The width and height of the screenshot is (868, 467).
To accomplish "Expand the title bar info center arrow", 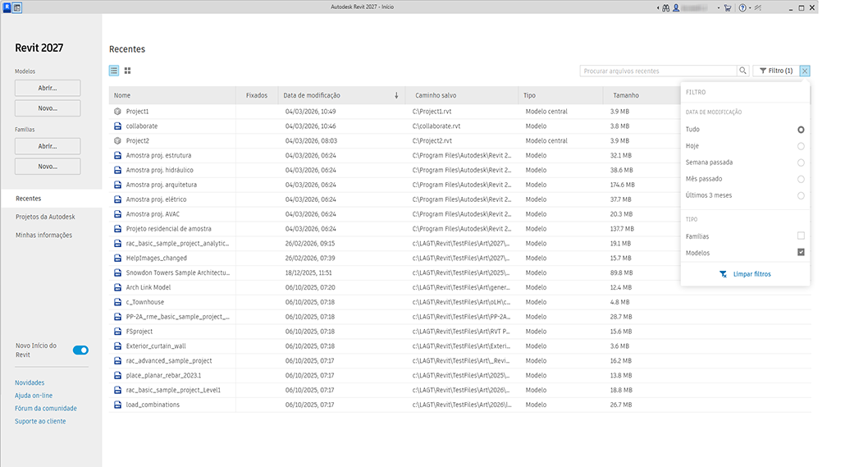I will [x=658, y=8].
